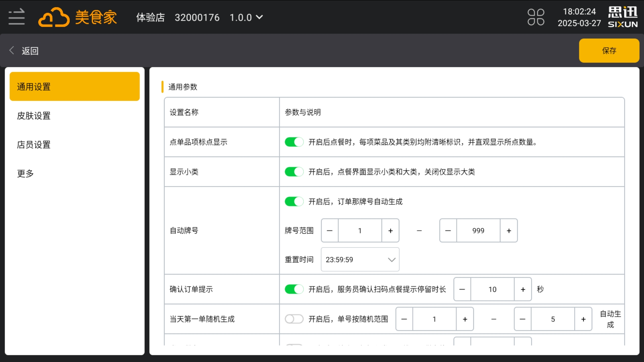The height and width of the screenshot is (362, 644).
Task: Click the store number 32000176
Action: point(197,17)
